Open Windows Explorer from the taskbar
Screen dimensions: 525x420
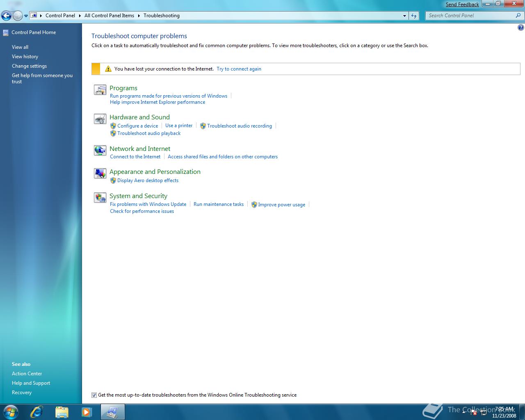pos(62,412)
